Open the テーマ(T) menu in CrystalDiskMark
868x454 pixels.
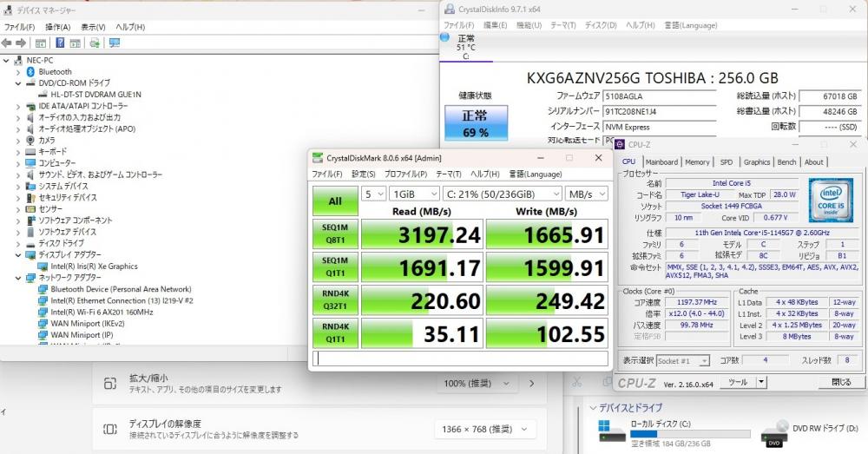(x=449, y=174)
